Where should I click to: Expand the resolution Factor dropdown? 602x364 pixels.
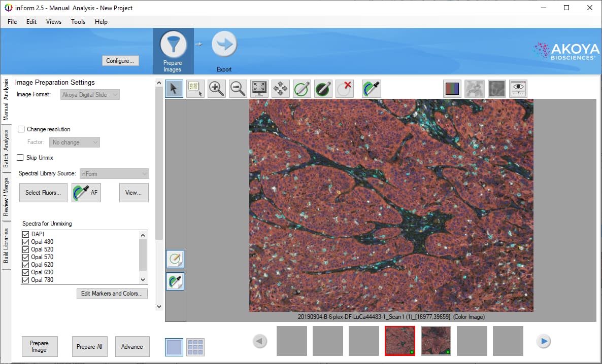(x=74, y=142)
